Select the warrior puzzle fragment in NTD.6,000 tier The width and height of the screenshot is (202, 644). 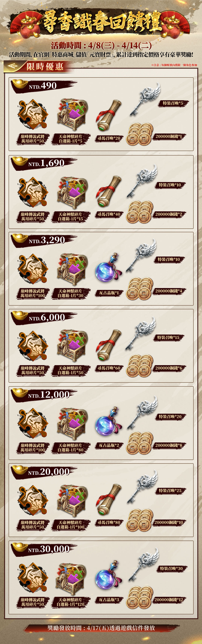tap(33, 346)
